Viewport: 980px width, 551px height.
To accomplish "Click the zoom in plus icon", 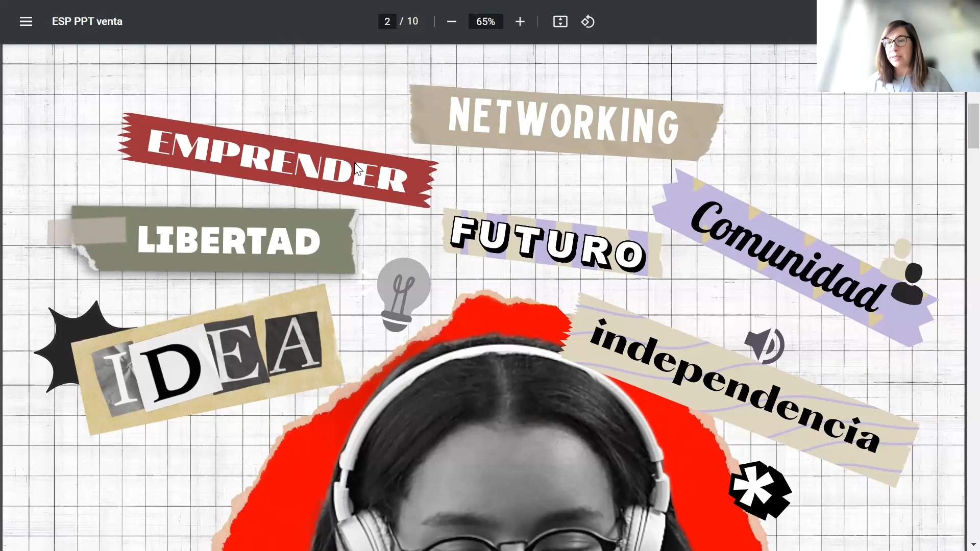I will click(x=520, y=21).
